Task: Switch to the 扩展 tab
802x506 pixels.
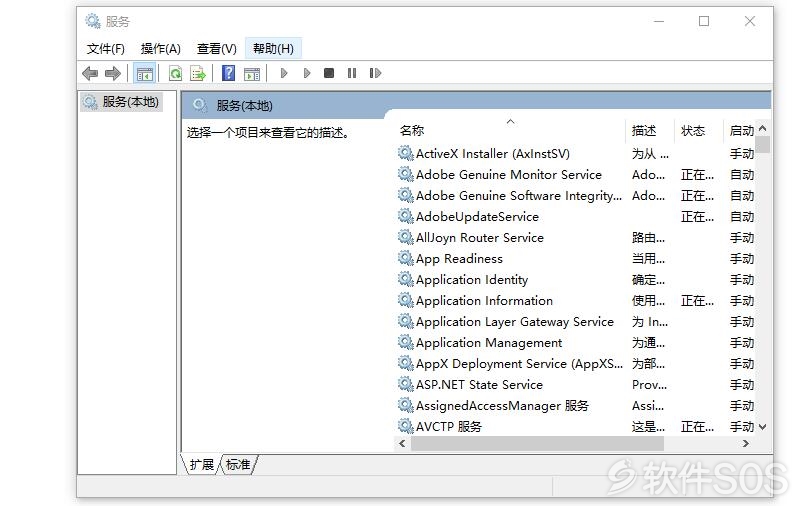Action: 202,465
